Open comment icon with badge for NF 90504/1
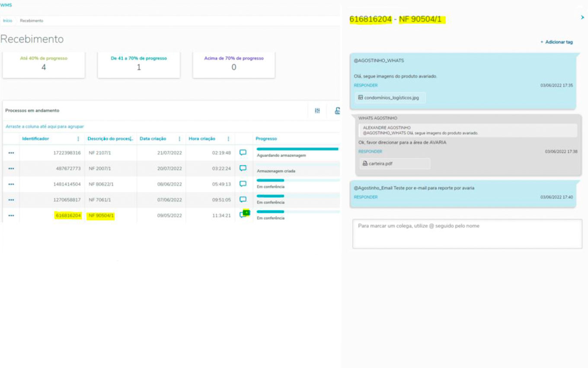Viewport: 588px width, 368px height. [243, 215]
